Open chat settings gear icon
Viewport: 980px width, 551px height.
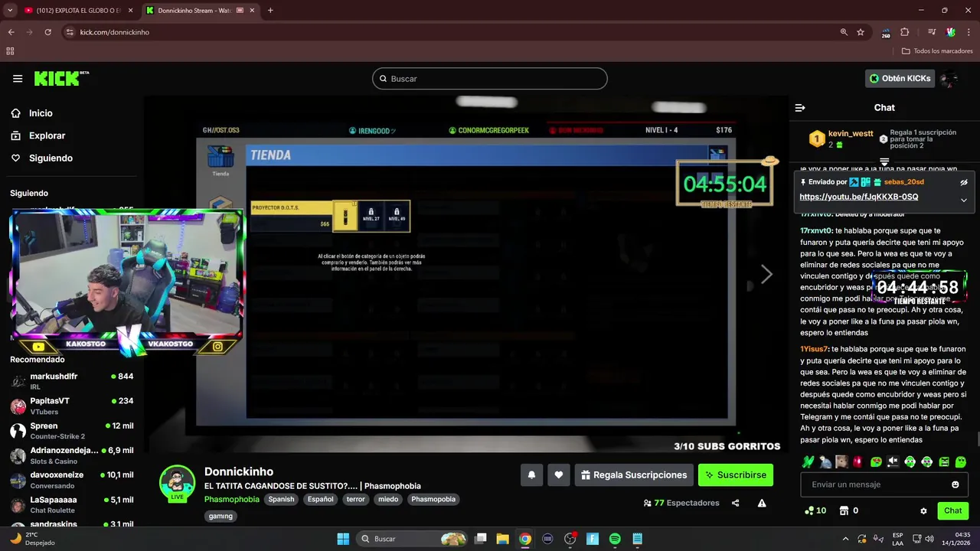point(923,510)
